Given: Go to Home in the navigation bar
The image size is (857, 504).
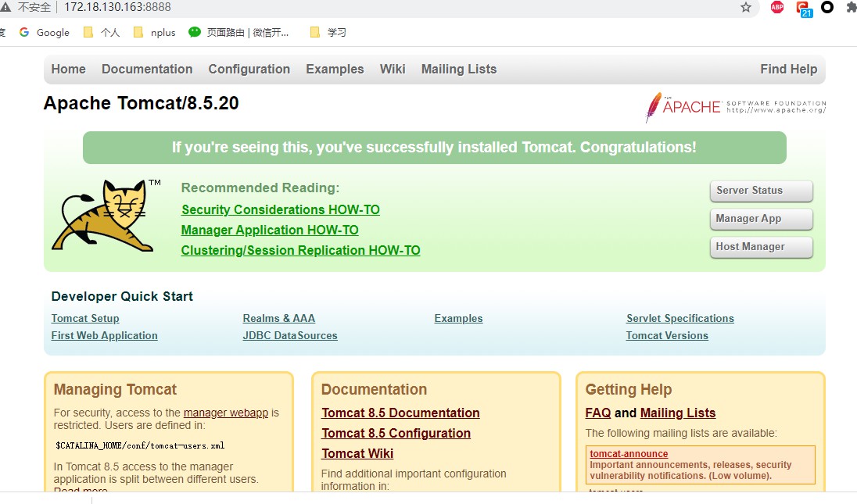Looking at the screenshot, I should tap(68, 70).
